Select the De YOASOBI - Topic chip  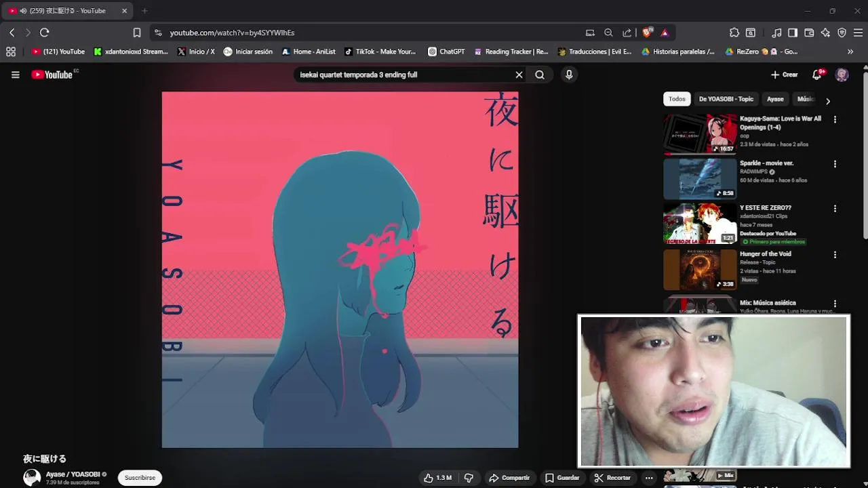tap(726, 99)
